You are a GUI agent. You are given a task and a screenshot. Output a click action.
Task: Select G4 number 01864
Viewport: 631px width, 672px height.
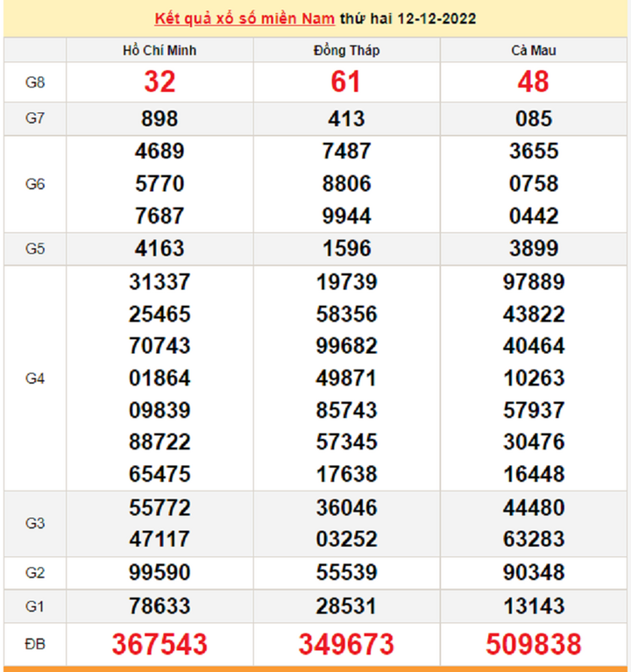tap(160, 378)
